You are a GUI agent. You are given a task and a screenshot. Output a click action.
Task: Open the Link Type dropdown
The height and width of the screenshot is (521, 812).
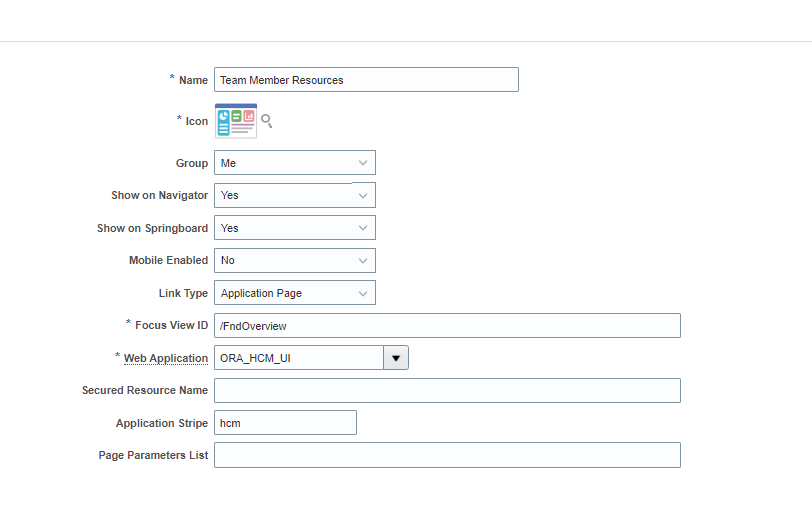[x=295, y=293]
